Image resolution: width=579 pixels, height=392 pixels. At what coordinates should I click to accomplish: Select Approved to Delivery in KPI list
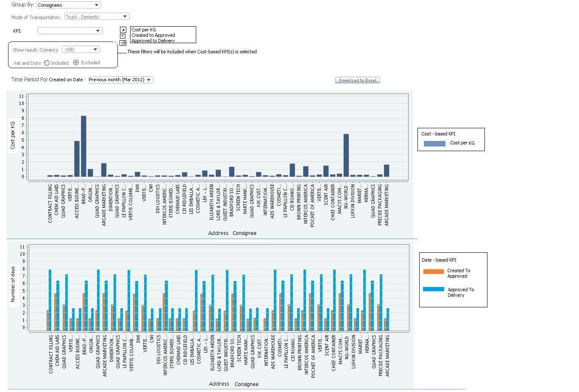point(153,41)
